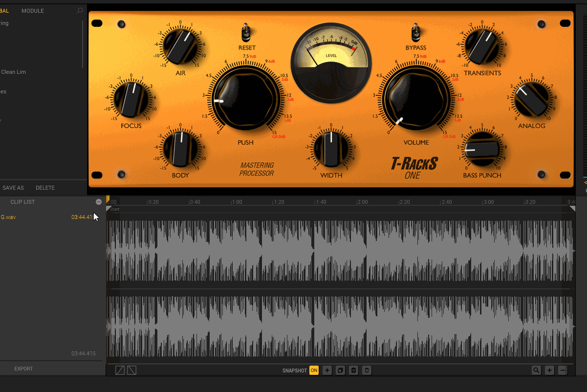Select the clip ending in "G.wav"

click(x=8, y=217)
